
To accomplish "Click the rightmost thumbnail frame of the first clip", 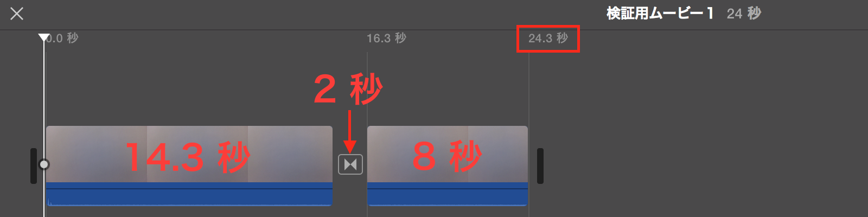I will 290,154.
